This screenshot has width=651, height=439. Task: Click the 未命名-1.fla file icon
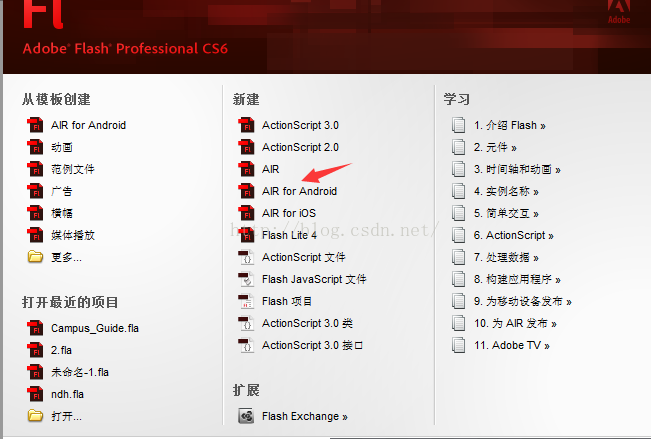click(35, 372)
